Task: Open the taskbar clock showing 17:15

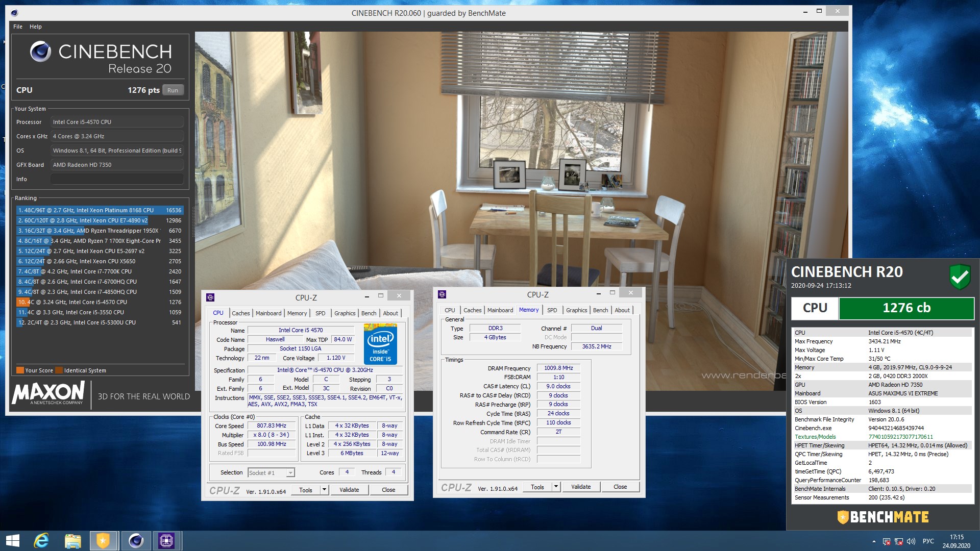Action: coord(957,537)
